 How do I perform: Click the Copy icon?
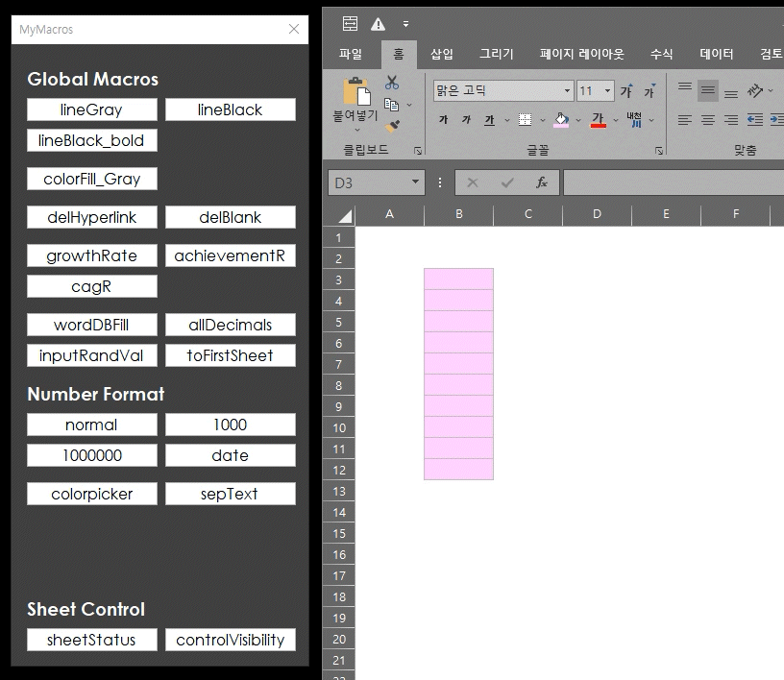(x=391, y=105)
